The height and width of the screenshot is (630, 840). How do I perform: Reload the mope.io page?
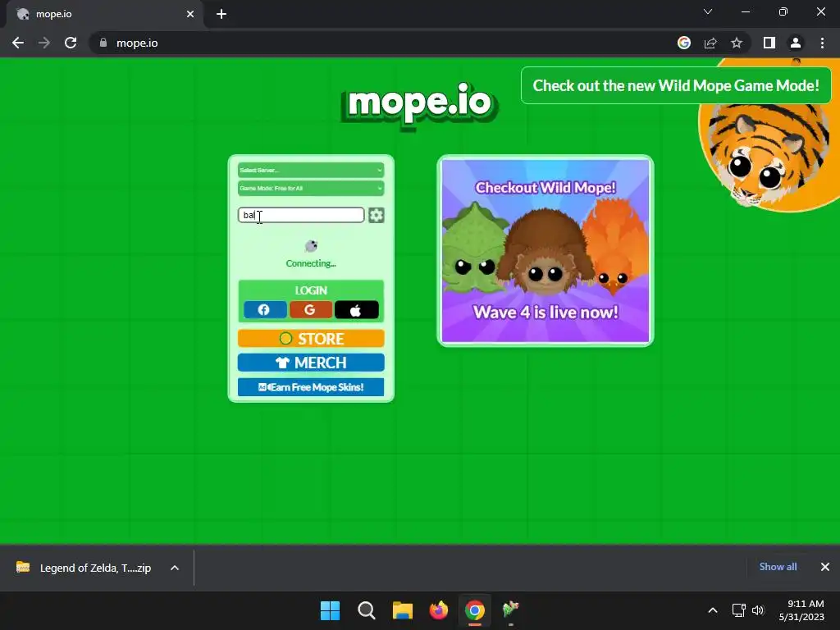(71, 43)
